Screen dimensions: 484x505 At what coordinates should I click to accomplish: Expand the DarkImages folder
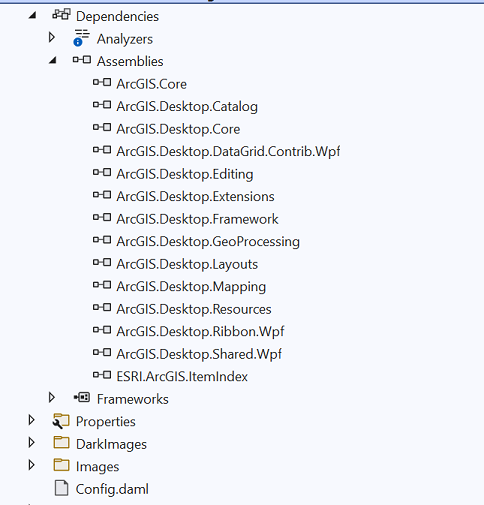pos(32,442)
